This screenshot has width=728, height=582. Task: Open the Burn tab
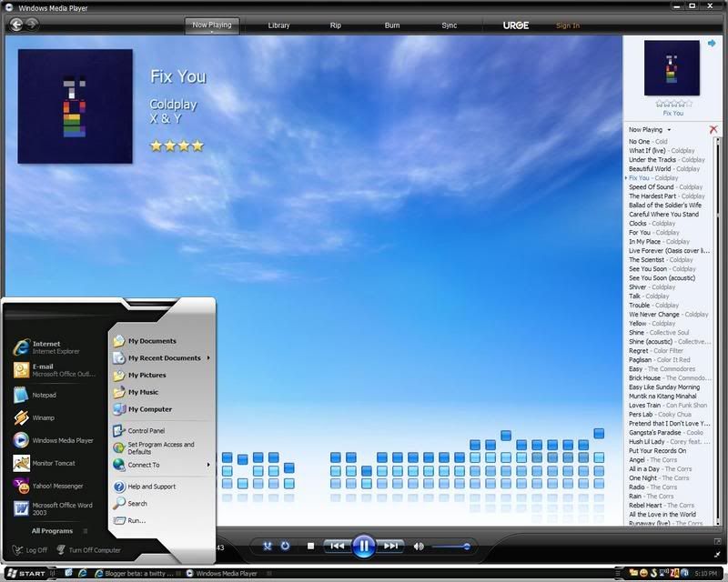392,25
